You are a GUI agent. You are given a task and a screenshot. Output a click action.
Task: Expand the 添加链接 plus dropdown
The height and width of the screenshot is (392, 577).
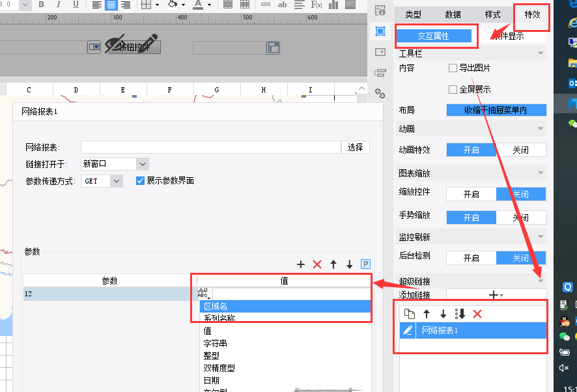coord(496,295)
